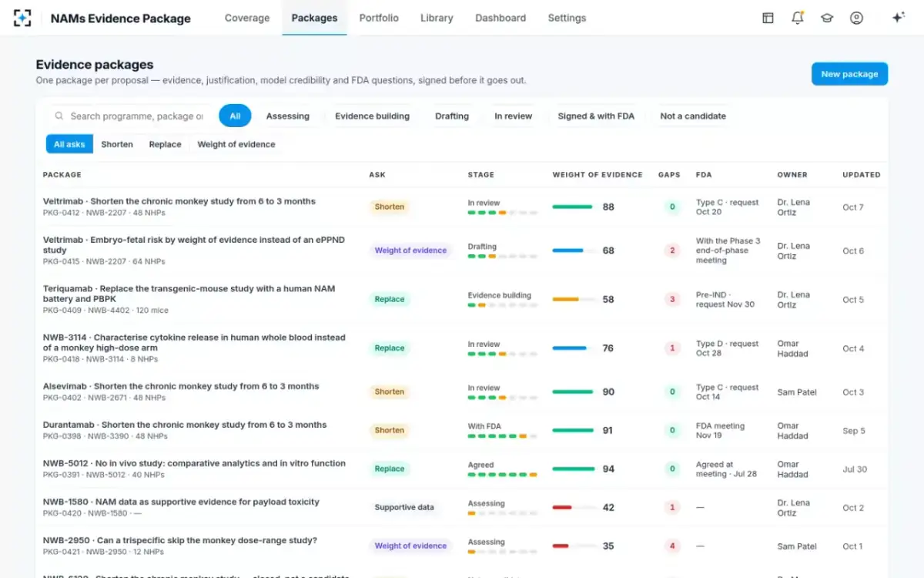Select the All stage filter chip

coord(235,116)
